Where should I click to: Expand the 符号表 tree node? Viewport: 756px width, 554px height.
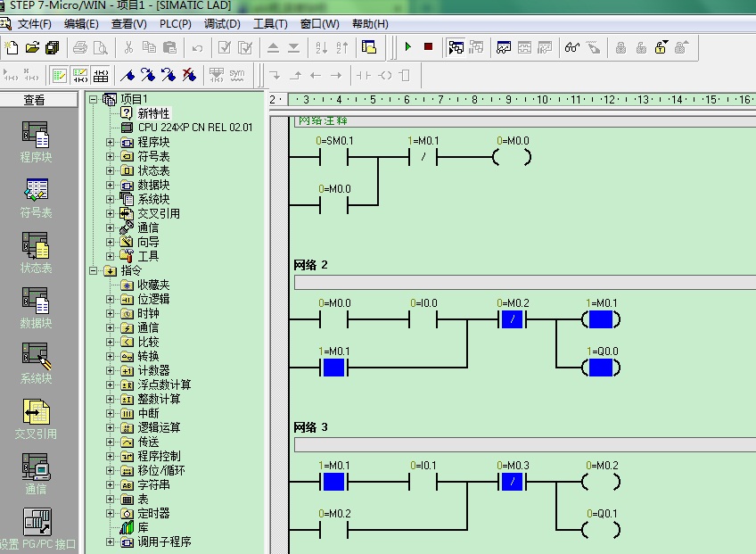click(110, 156)
